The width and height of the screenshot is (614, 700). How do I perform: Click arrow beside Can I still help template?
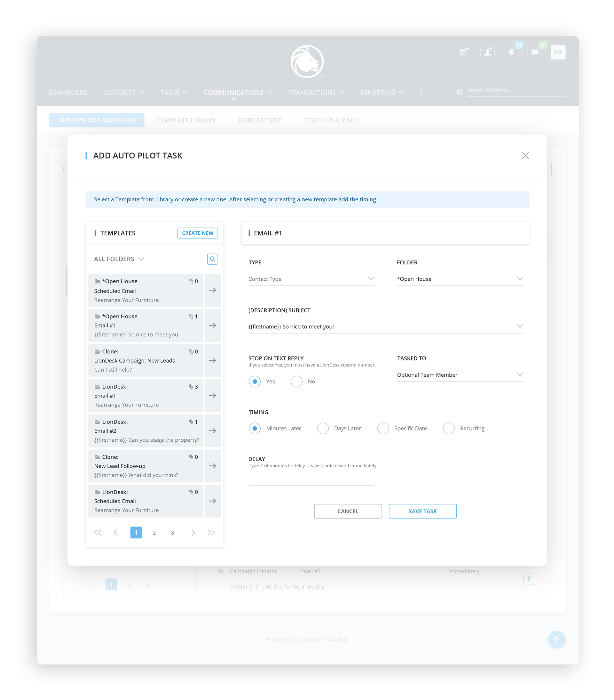coord(212,360)
